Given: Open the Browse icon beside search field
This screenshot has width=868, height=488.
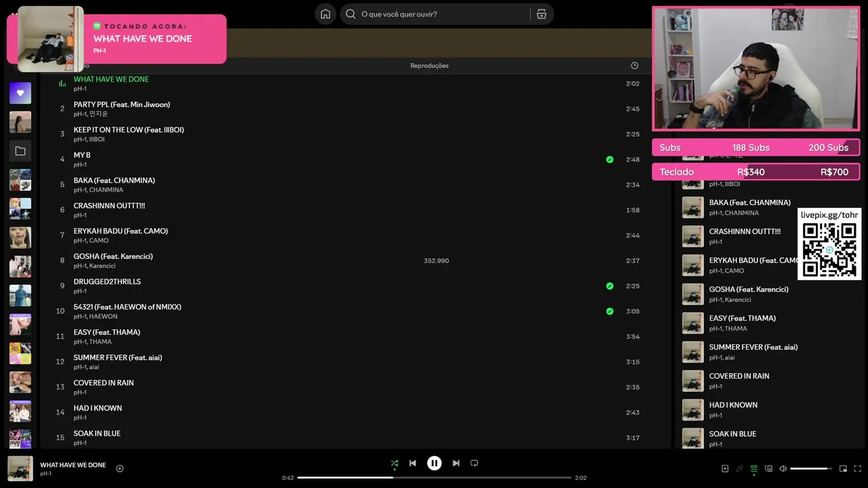Looking at the screenshot, I should coord(541,14).
